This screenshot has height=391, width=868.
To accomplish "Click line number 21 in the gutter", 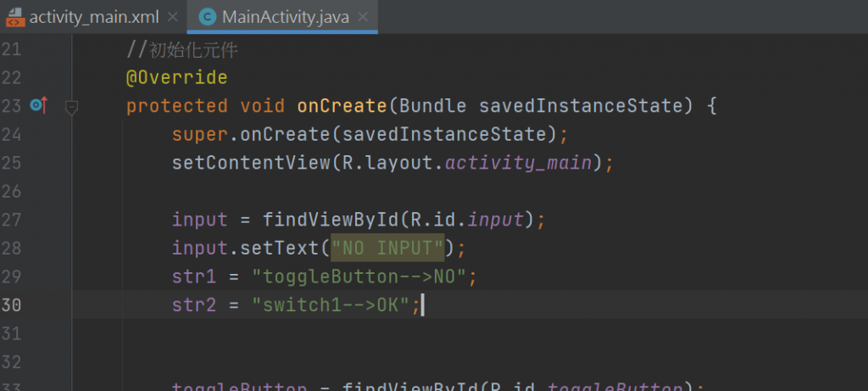I will point(11,50).
